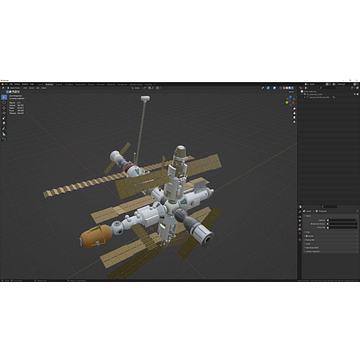
Task: Open the viewport Select menu
Action: point(32,88)
